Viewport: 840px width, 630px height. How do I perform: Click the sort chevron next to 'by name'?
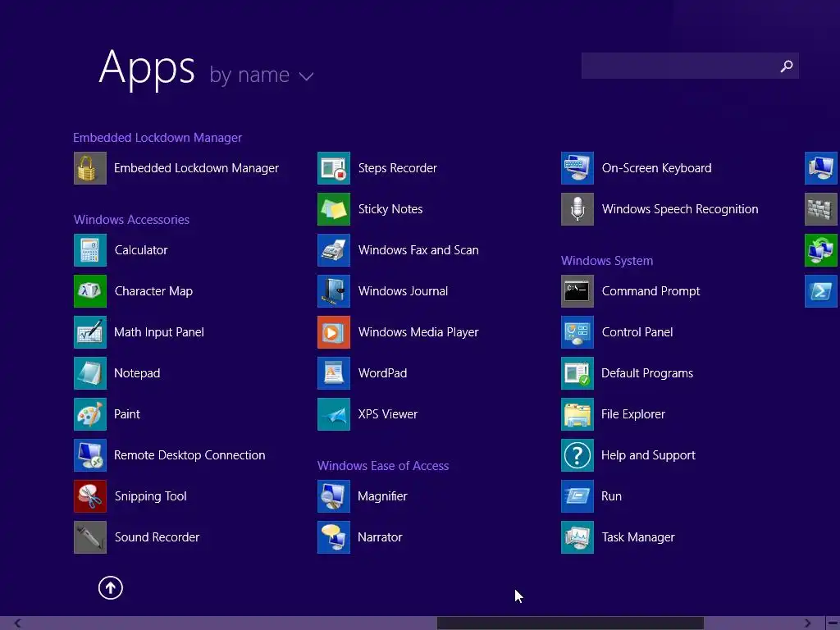(x=307, y=76)
